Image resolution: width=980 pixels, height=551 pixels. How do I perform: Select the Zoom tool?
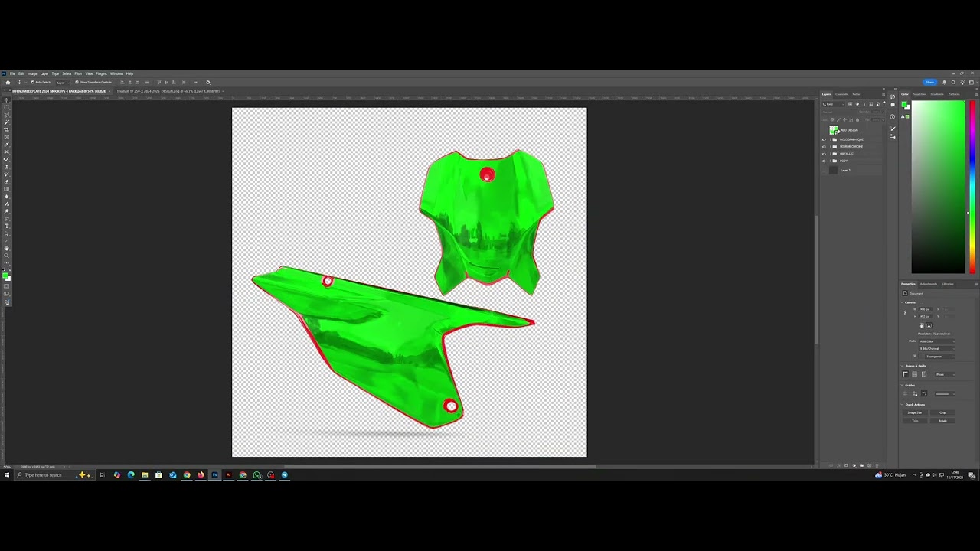click(6, 256)
